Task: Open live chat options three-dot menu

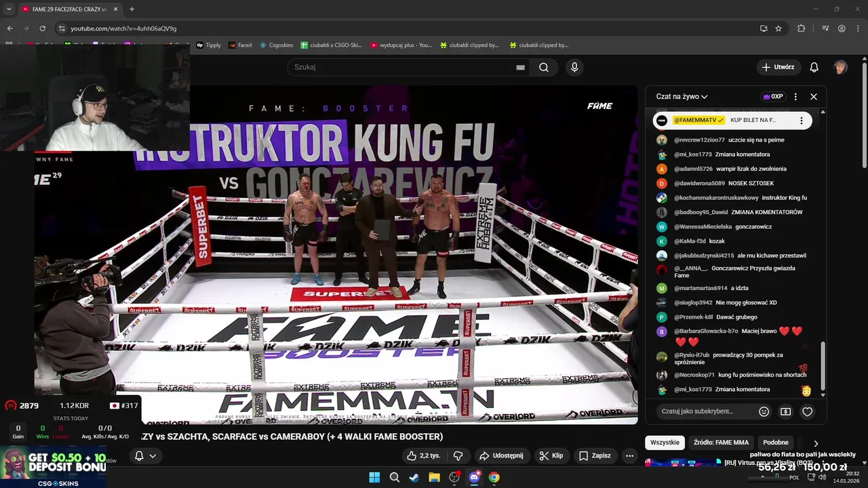Action: (795, 96)
